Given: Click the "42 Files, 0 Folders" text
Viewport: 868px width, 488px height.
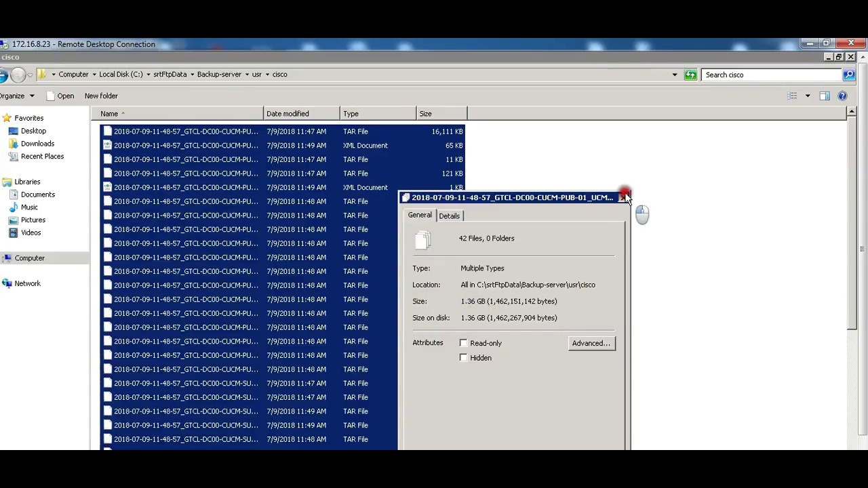Looking at the screenshot, I should tap(486, 239).
